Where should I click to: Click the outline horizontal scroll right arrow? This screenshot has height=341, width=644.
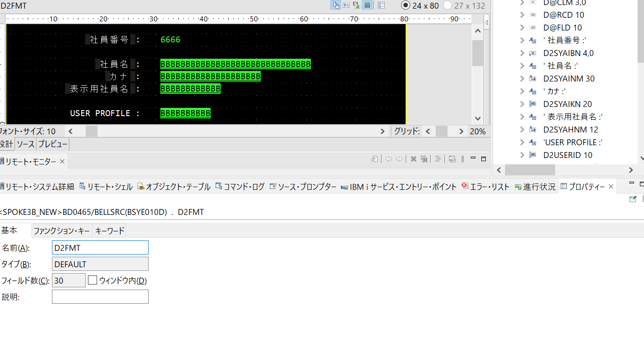click(631, 170)
